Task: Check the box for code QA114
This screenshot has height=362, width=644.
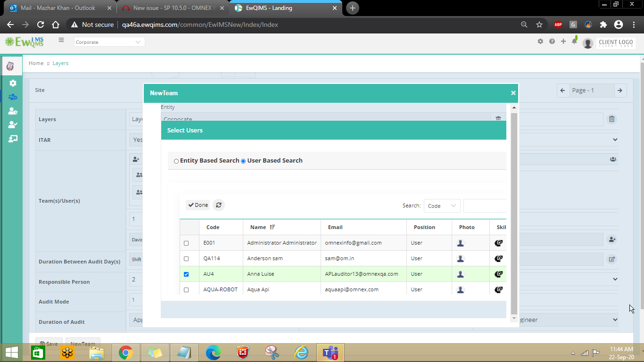Action: point(186,259)
